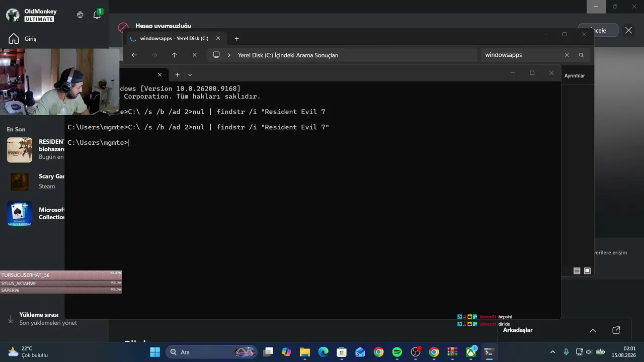Click the microphone tray icon
The height and width of the screenshot is (362, 644).
[566, 352]
